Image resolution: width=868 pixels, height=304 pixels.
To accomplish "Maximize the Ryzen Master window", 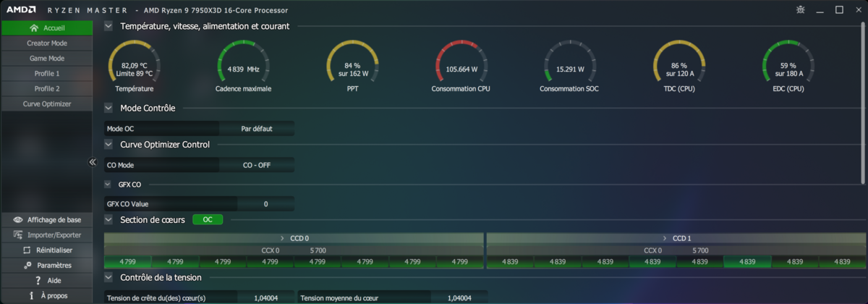I will [839, 10].
